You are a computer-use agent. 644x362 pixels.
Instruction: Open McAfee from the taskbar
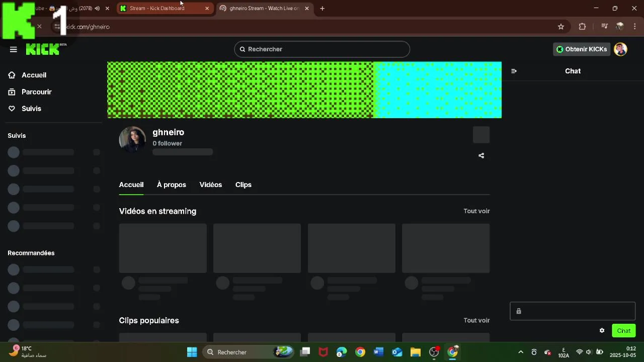coord(323,352)
